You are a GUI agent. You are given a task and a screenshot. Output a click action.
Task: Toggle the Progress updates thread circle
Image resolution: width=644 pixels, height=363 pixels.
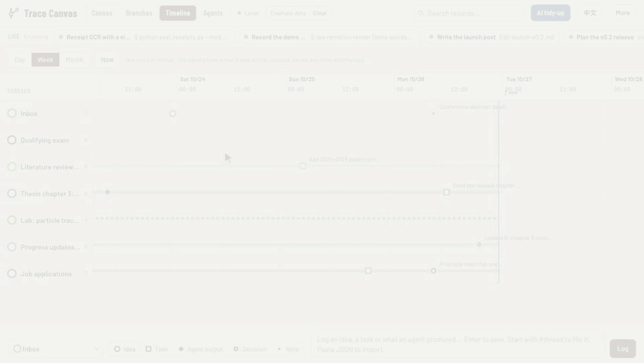click(x=12, y=247)
